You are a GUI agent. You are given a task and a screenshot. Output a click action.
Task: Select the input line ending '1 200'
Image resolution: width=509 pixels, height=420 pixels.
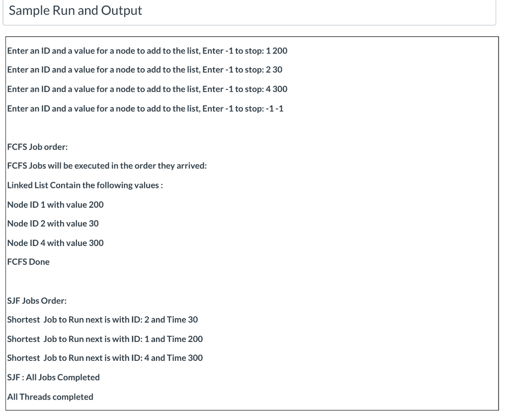(x=147, y=51)
